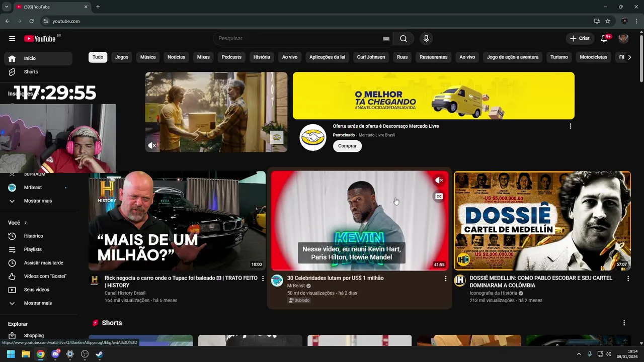Unmute the Mercado Livre ad video
This screenshot has width=644, height=362.
point(152,145)
